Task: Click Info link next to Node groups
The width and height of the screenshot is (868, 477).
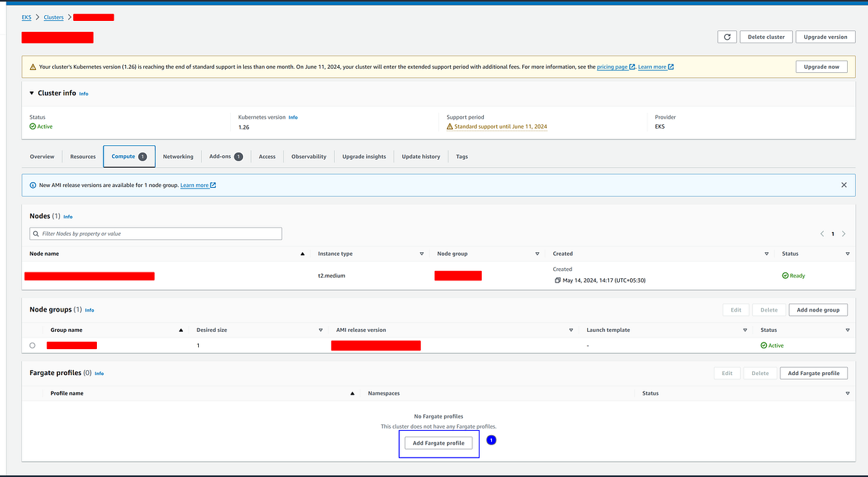Action: [x=90, y=310]
